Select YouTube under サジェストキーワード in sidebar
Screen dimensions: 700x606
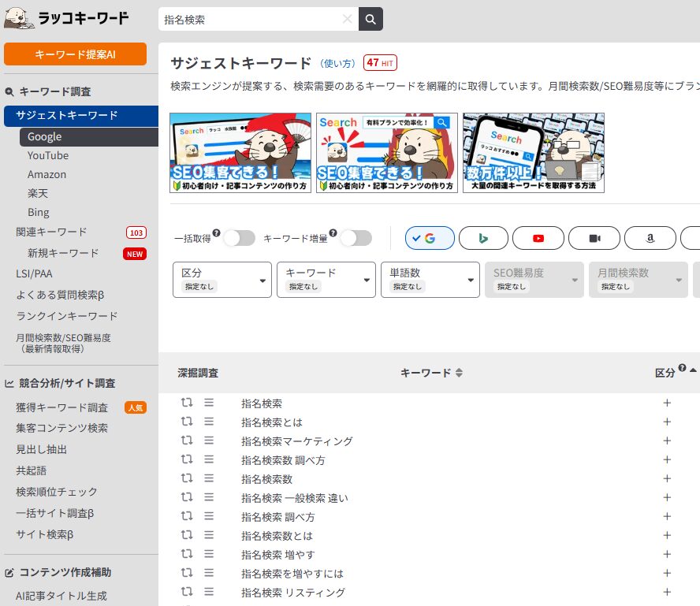(x=48, y=155)
